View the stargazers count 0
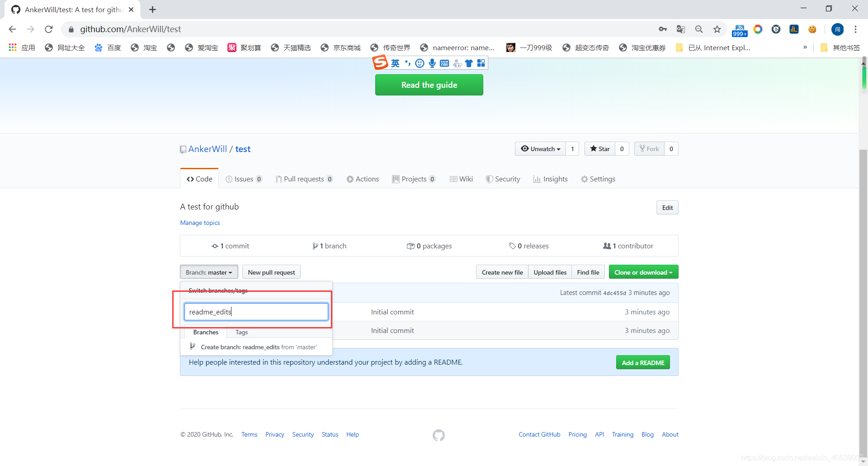 point(622,149)
